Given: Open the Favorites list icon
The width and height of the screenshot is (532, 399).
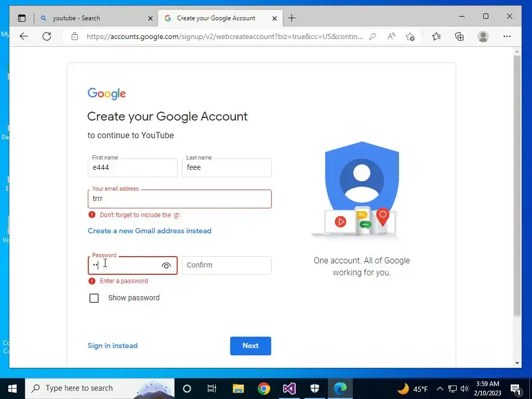Looking at the screenshot, I should click(436, 36).
